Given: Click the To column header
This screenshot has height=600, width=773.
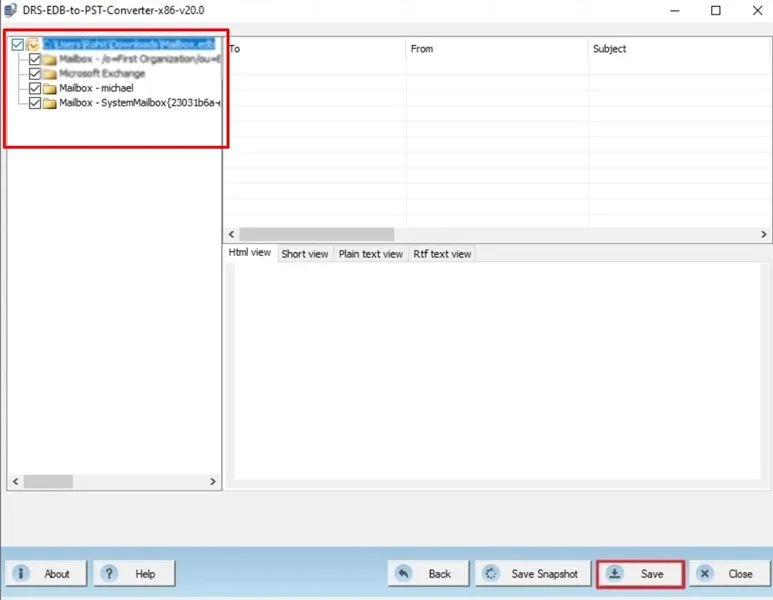Looking at the screenshot, I should tap(316, 49).
